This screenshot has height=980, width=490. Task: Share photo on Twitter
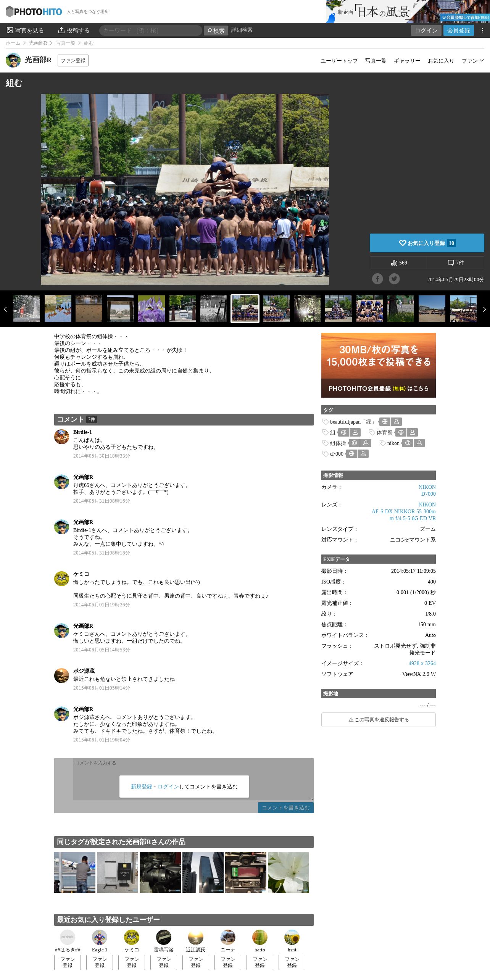pyautogui.click(x=394, y=279)
